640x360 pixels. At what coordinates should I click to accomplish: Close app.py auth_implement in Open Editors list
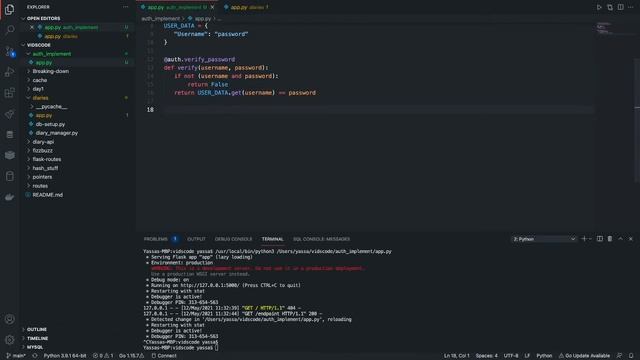click(x=32, y=27)
